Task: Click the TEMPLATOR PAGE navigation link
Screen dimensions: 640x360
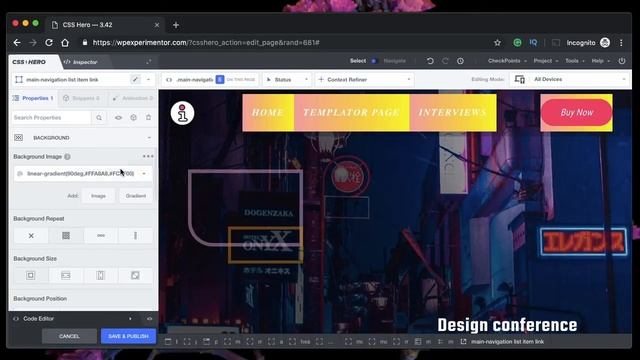Action: [x=351, y=113]
